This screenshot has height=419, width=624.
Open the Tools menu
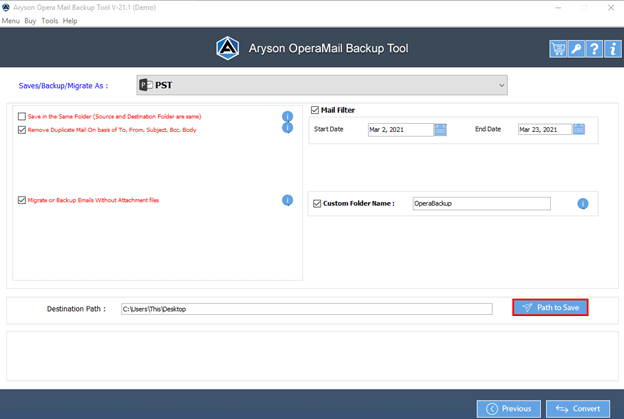pos(50,21)
